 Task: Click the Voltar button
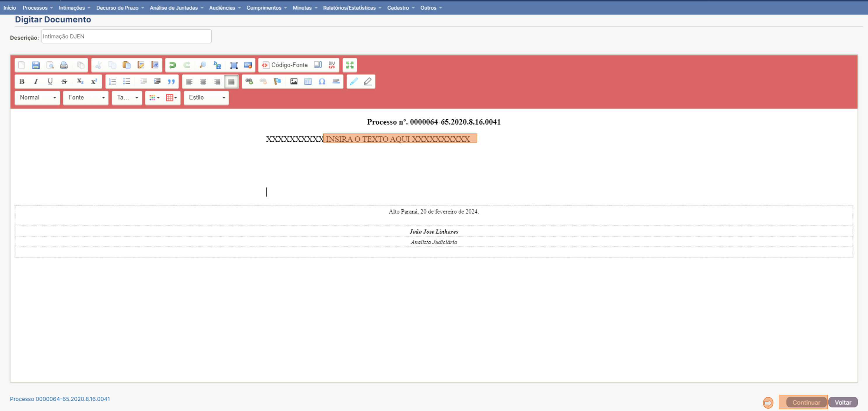[x=843, y=402]
